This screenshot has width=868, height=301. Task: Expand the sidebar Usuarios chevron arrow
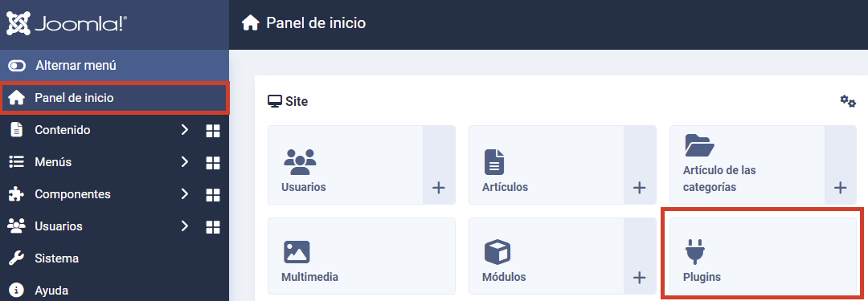(x=185, y=226)
